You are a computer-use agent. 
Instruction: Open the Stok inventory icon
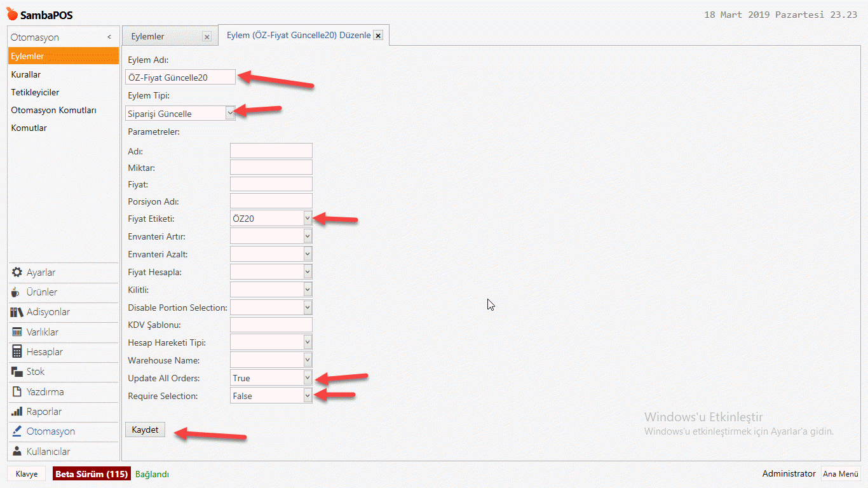(x=17, y=372)
